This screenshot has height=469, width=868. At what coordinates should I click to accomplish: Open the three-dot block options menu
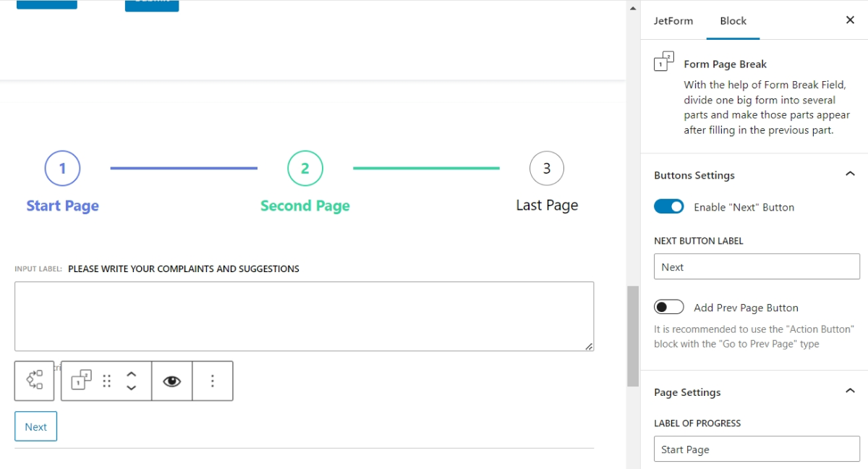pyautogui.click(x=210, y=380)
